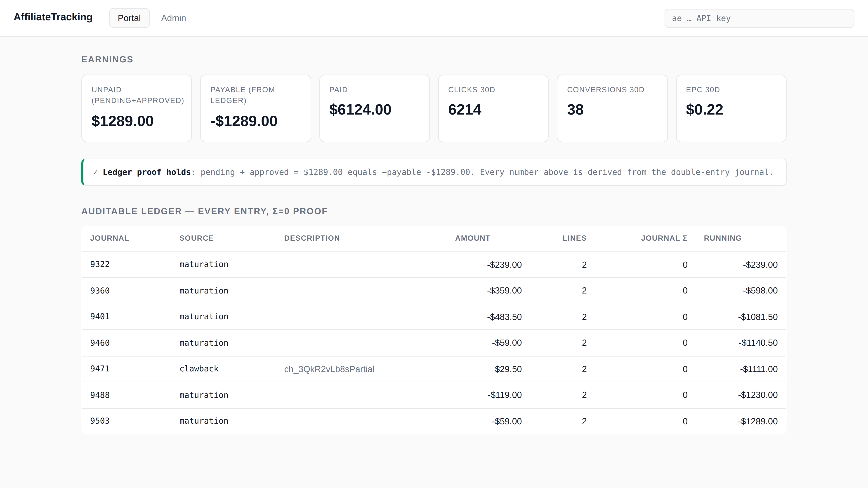Select the Paid $6124.00 card value

(360, 109)
